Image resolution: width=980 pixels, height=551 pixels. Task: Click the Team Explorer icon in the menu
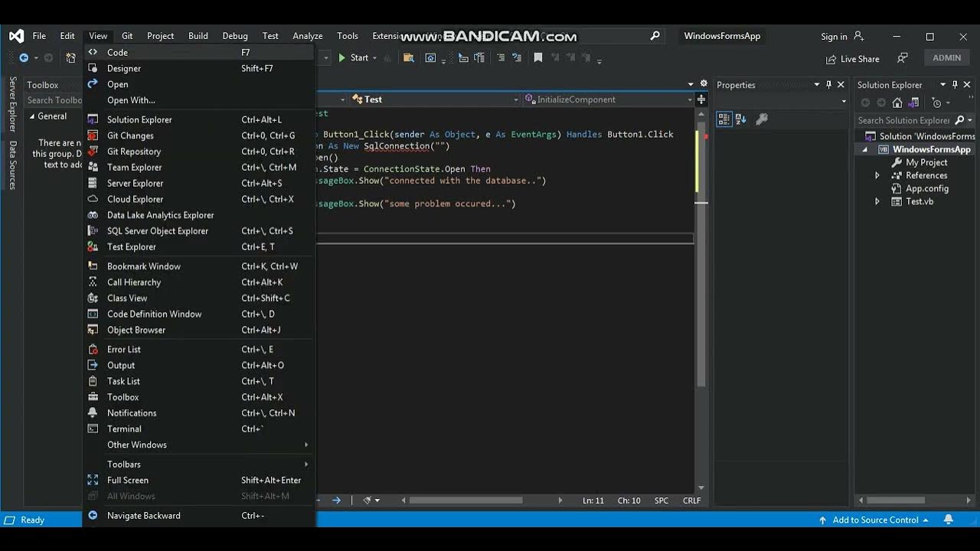coord(93,167)
